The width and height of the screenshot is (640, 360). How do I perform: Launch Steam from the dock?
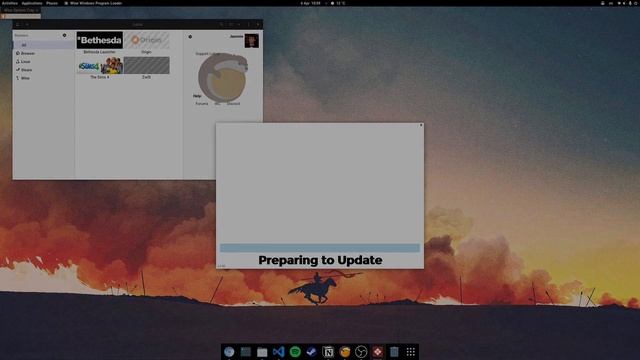(x=311, y=351)
